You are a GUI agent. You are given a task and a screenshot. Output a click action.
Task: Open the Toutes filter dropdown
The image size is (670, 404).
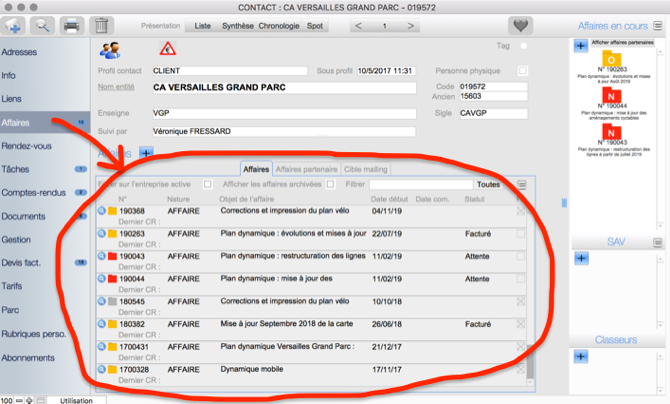[487, 185]
